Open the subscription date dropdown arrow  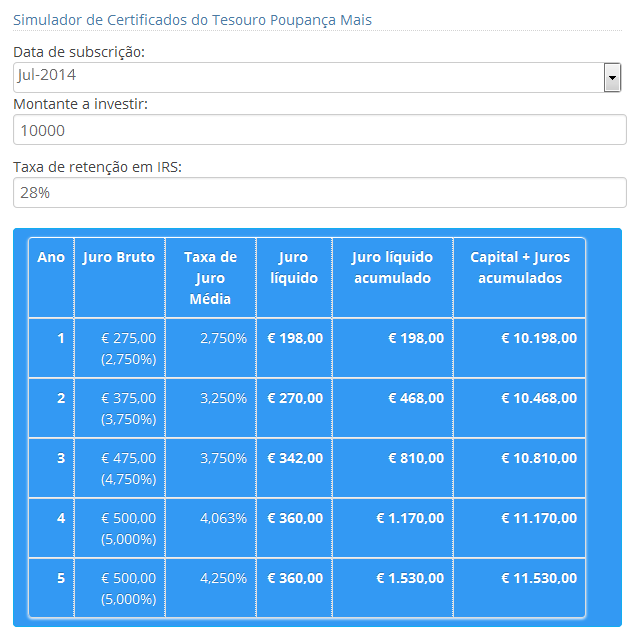pyautogui.click(x=612, y=77)
